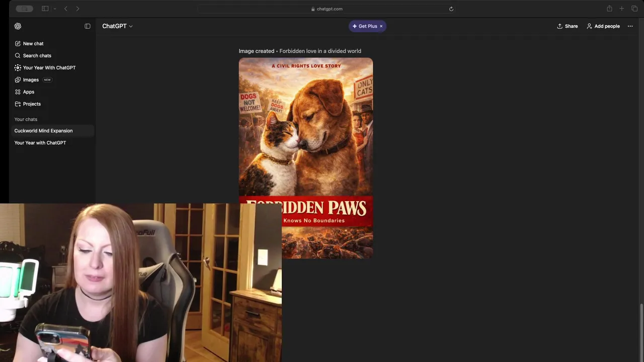Open the ChatGPT model selector dropdown

click(117, 26)
